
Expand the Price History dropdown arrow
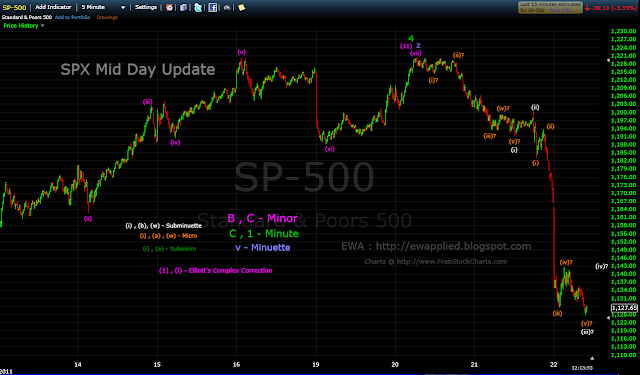click(42, 26)
